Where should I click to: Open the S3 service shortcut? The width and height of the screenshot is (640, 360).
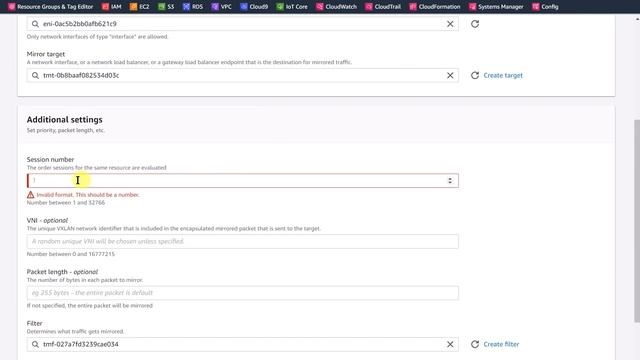166,7
